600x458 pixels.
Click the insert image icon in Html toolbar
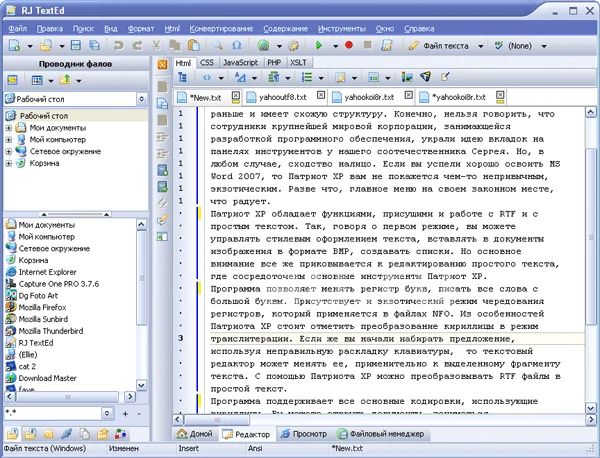pyautogui.click(x=407, y=77)
